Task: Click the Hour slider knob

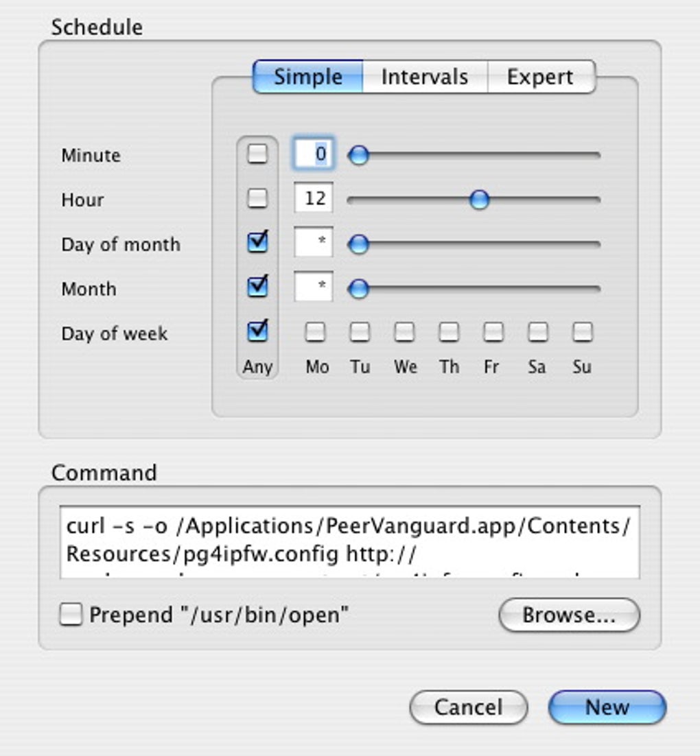Action: click(479, 200)
